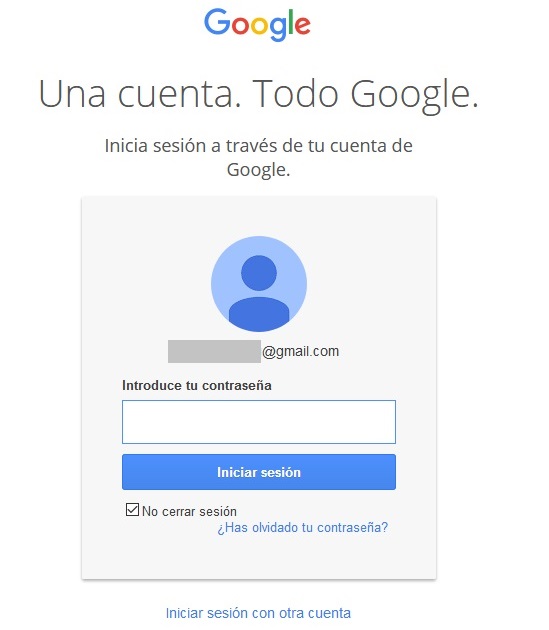Viewport: 549px width, 630px height.
Task: Open ¿Has olvidado tu contraseña? link
Action: [x=303, y=528]
